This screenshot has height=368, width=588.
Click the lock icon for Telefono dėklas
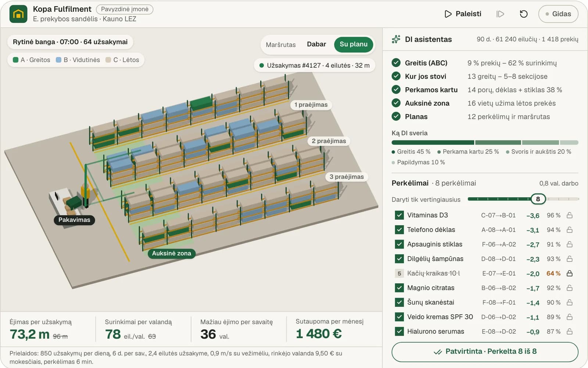(570, 230)
